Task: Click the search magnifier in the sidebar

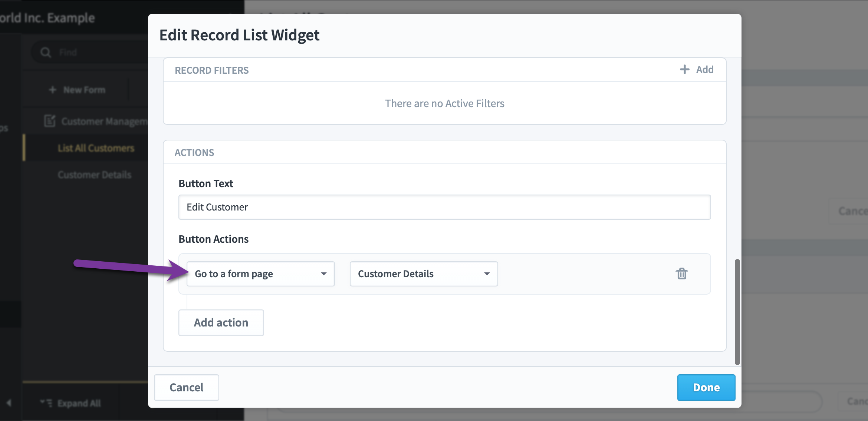Action: pos(45,52)
